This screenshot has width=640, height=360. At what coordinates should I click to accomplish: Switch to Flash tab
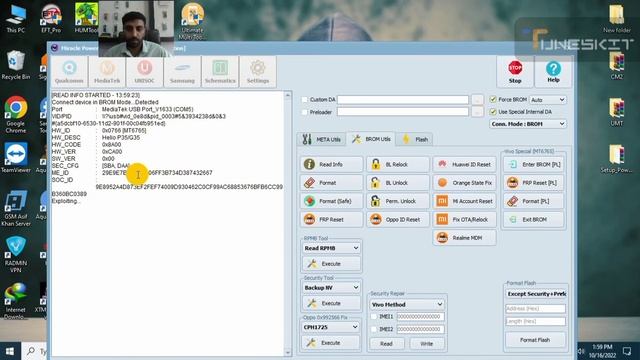pos(415,139)
